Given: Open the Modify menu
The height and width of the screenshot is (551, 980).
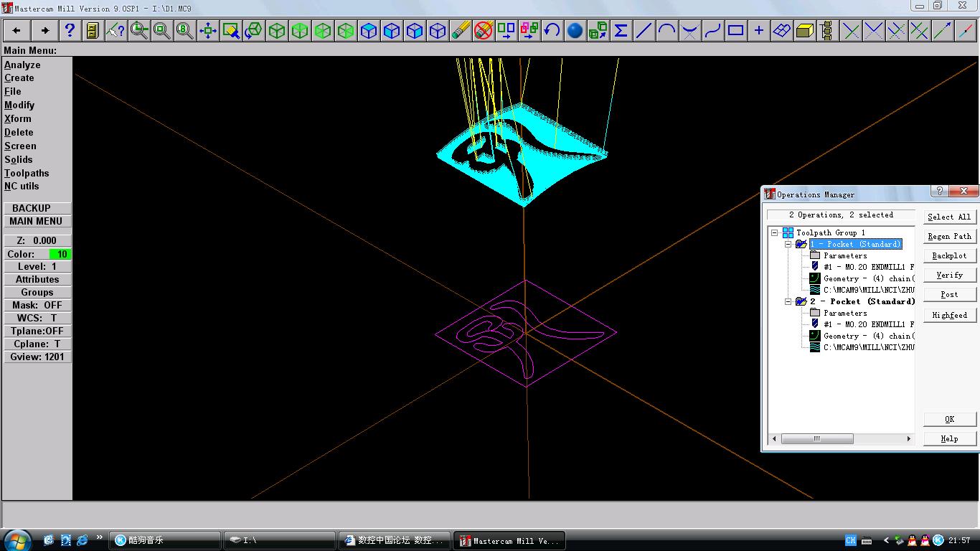Looking at the screenshot, I should click(x=19, y=105).
